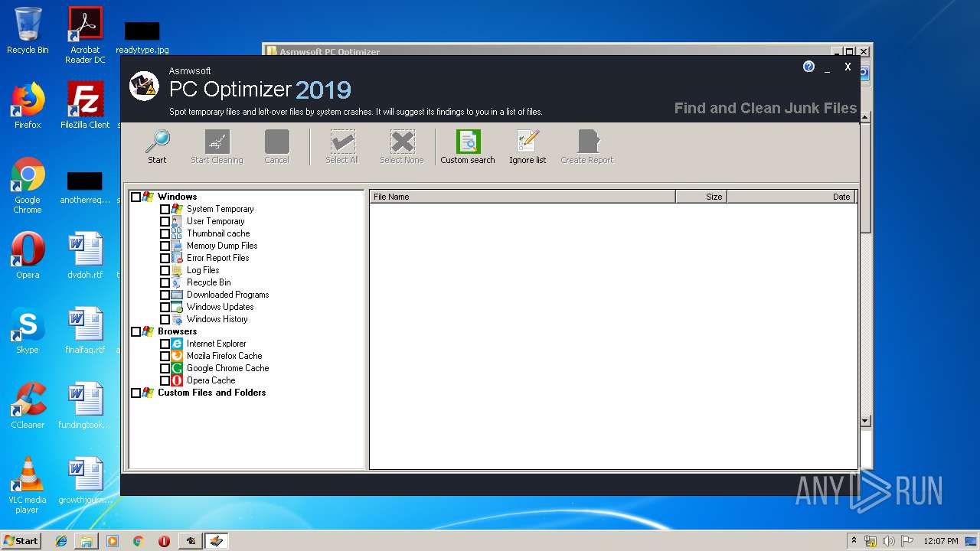Image resolution: width=980 pixels, height=551 pixels.
Task: Open CCleaner desktop shortcut
Action: (28, 406)
